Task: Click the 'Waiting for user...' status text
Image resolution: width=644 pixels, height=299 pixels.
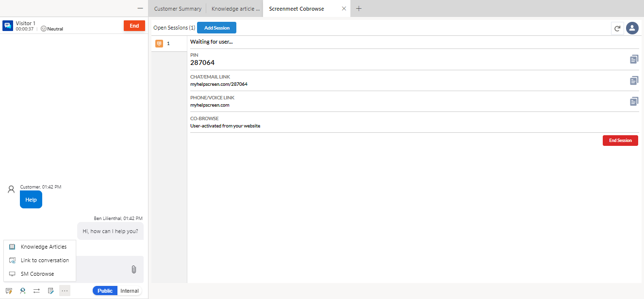Action: [212, 42]
